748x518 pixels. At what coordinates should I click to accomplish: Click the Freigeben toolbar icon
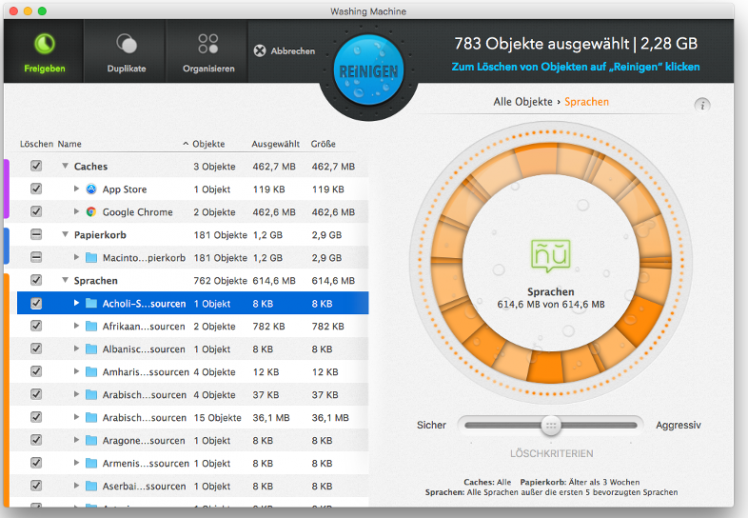(45, 45)
